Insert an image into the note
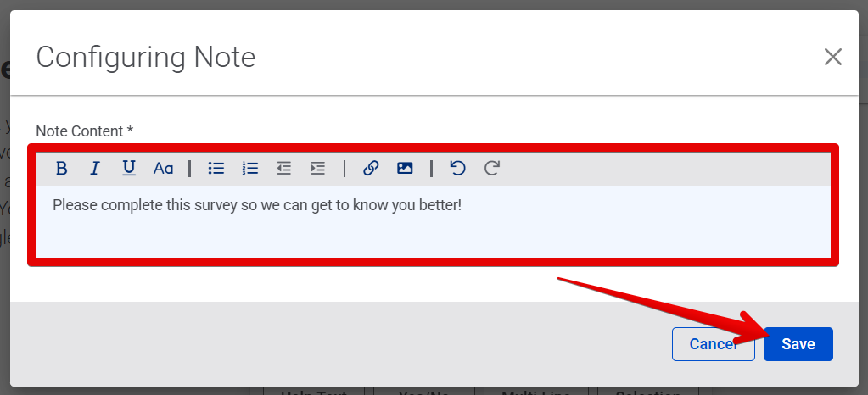Viewport: 868px width, 395px height. [405, 169]
